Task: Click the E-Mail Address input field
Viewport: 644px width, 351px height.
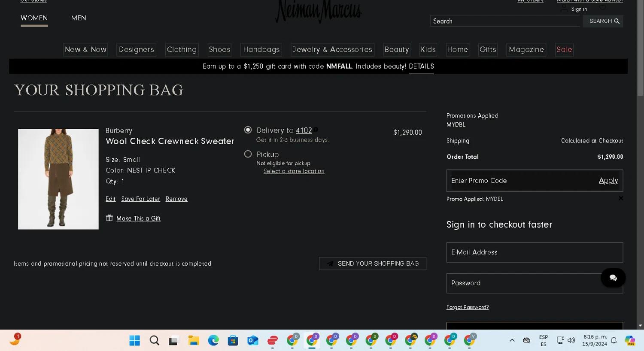Action: [534, 252]
